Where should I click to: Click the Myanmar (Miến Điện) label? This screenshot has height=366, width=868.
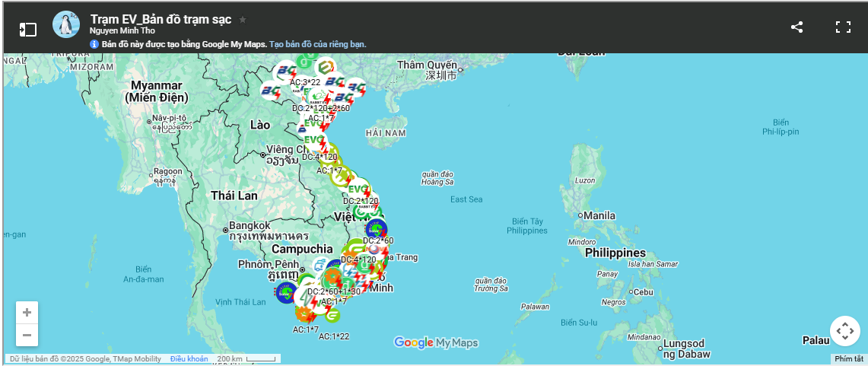point(157,91)
